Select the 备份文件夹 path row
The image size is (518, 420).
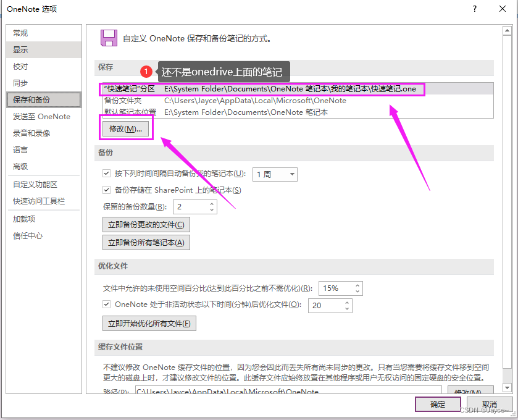tap(298, 101)
